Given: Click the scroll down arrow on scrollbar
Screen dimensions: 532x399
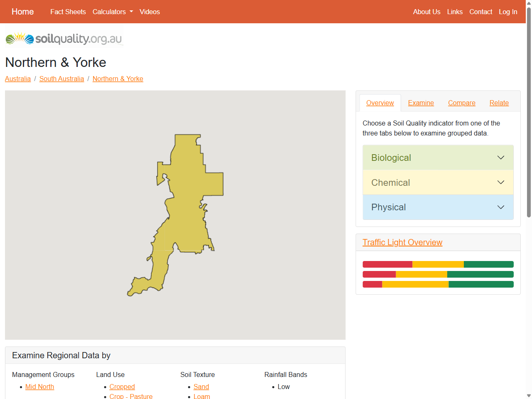Looking at the screenshot, I should coord(529,395).
